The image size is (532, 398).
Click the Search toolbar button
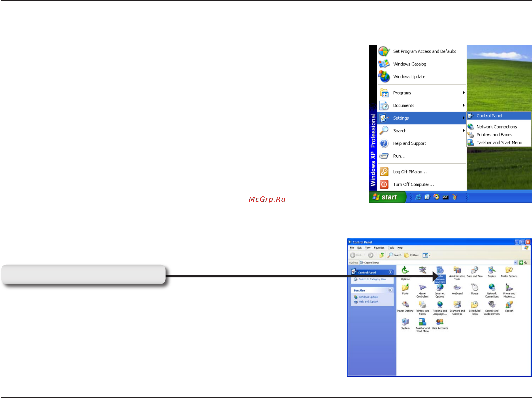point(394,255)
